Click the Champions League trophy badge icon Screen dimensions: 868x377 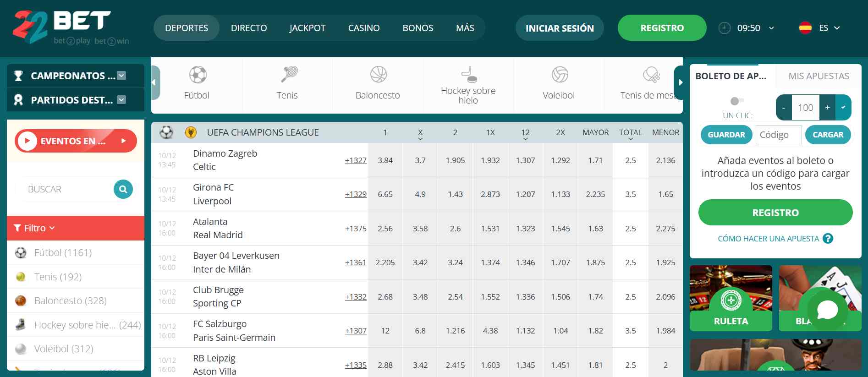point(191,132)
